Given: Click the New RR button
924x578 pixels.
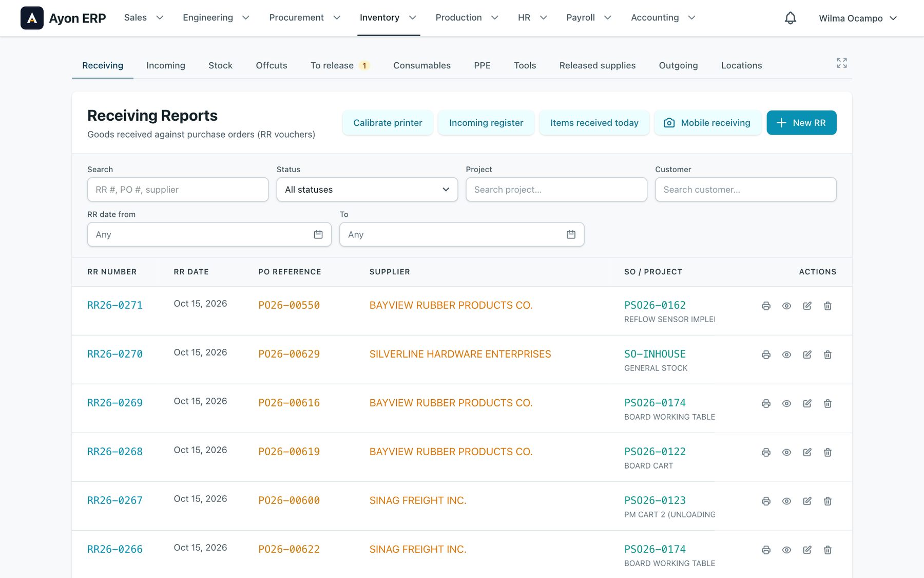Looking at the screenshot, I should 801,123.
